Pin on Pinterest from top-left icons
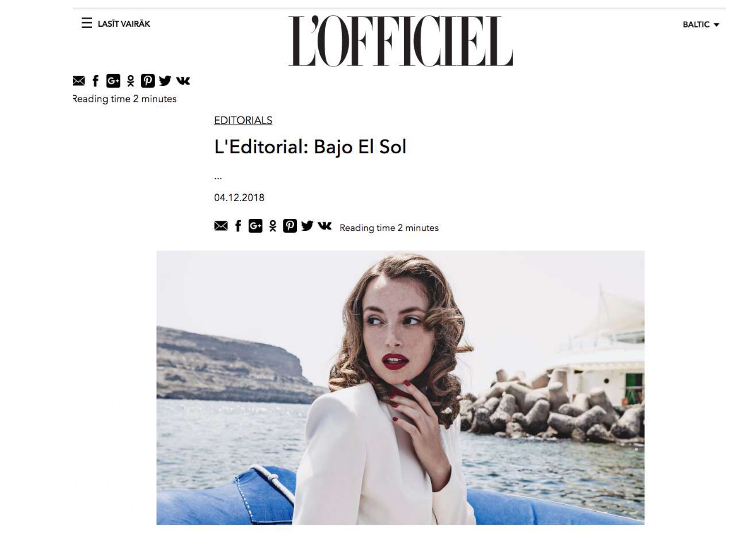This screenshot has width=756, height=534. click(x=148, y=81)
